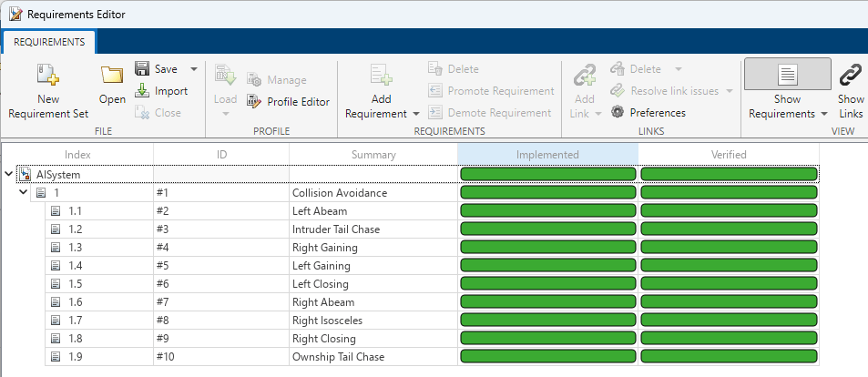Select the 'Left Closing' summary cell
The width and height of the screenshot is (868, 377).
click(x=373, y=284)
